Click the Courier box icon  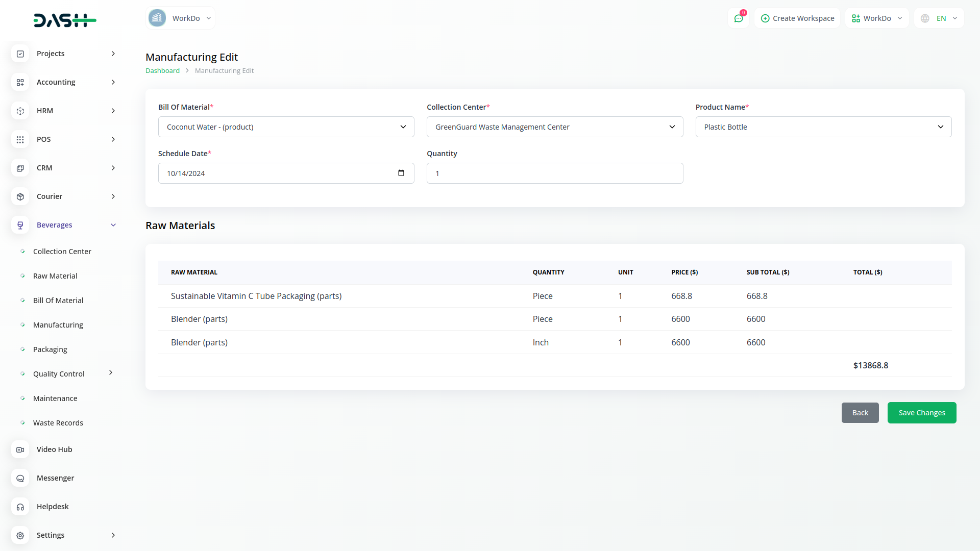coord(20,196)
